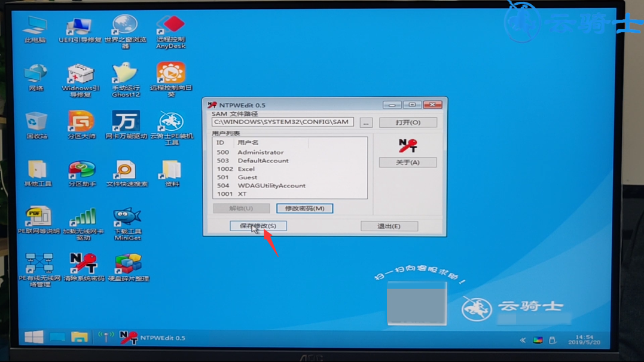Select the Guest account in user list
The image size is (644, 362).
247,177
